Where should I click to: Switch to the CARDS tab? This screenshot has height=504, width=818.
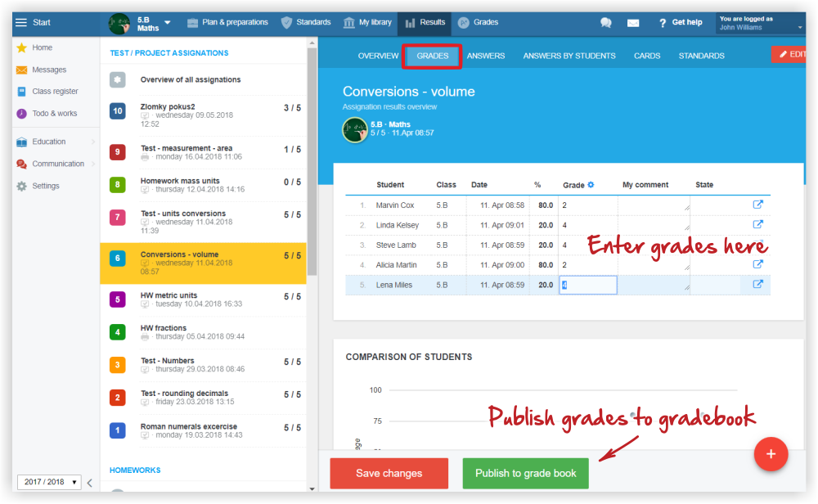(647, 56)
